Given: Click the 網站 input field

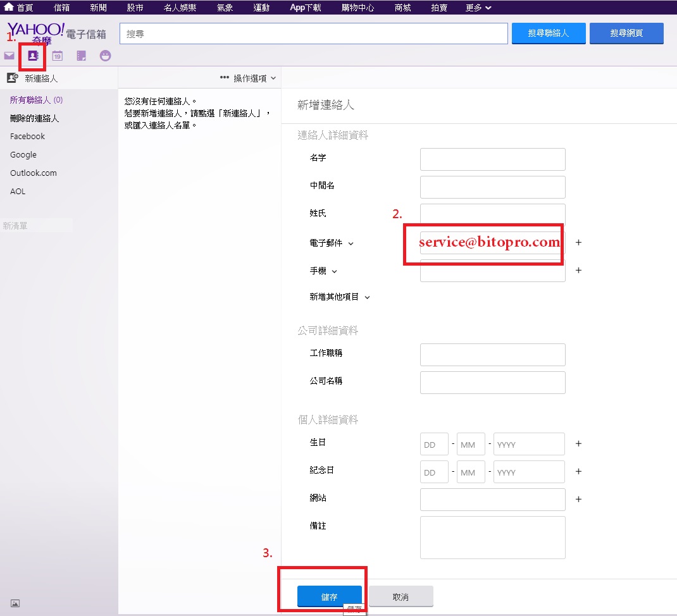Looking at the screenshot, I should [493, 500].
